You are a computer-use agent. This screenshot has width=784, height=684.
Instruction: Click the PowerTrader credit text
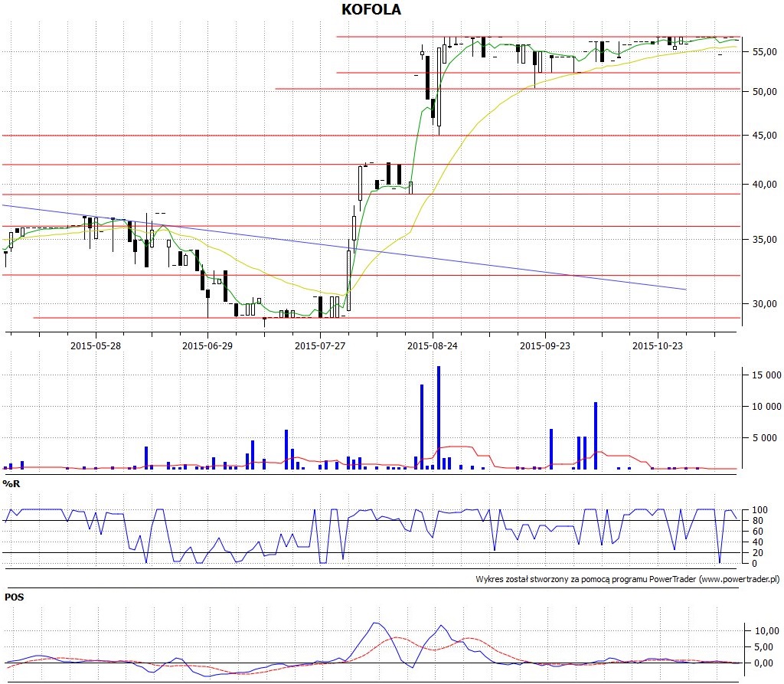point(628,579)
